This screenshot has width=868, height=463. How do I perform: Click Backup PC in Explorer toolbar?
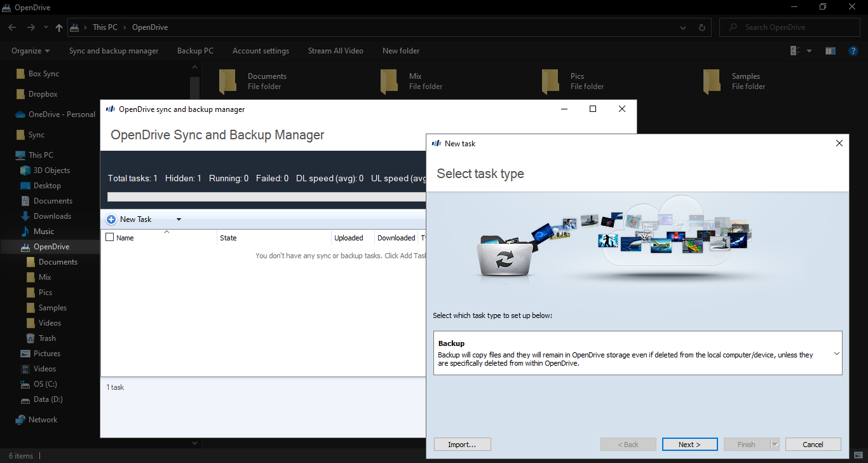point(195,51)
